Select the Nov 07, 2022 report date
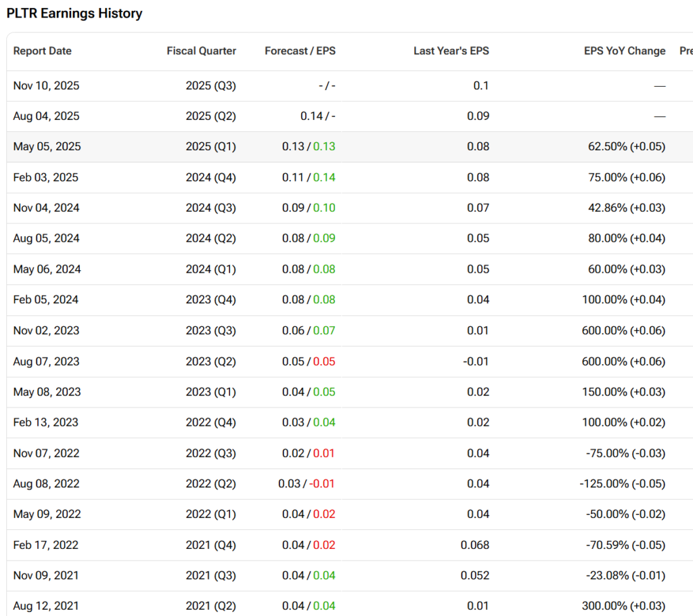Screen dimensions: 693x616 coord(46,454)
